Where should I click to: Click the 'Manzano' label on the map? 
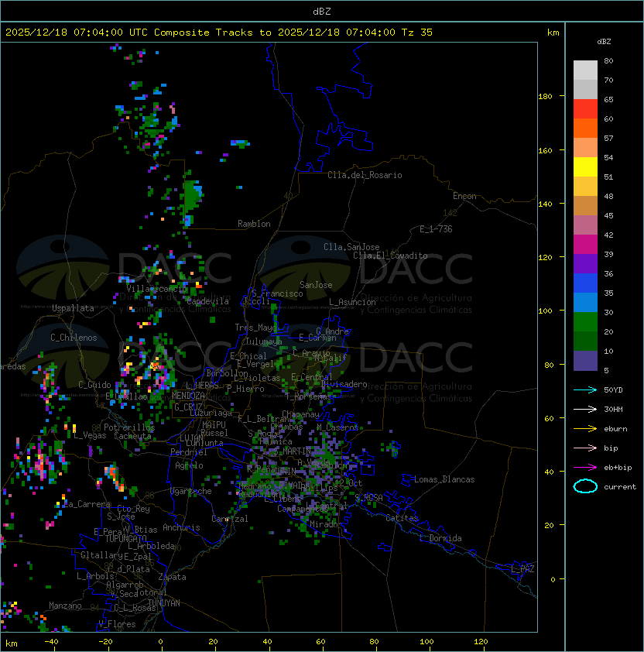click(65, 606)
